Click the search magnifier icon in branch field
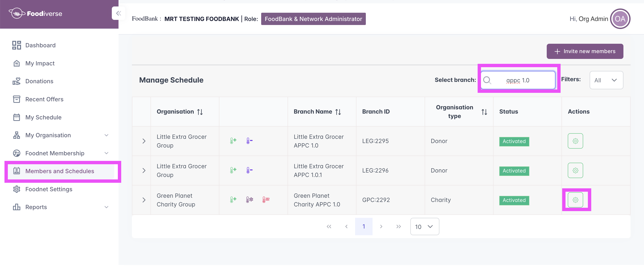Viewport: 644px width, 266px height. 487,80
